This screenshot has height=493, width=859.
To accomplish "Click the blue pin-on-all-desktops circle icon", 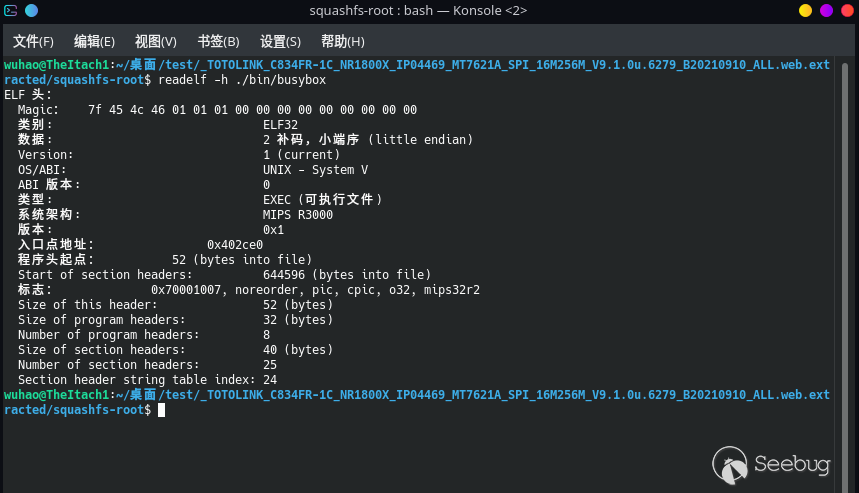I will click(x=30, y=11).
